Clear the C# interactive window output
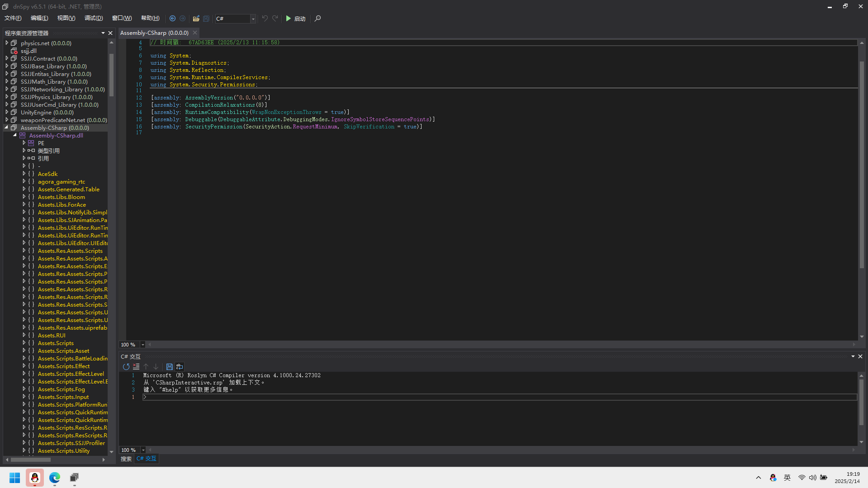868x488 pixels. 136,367
